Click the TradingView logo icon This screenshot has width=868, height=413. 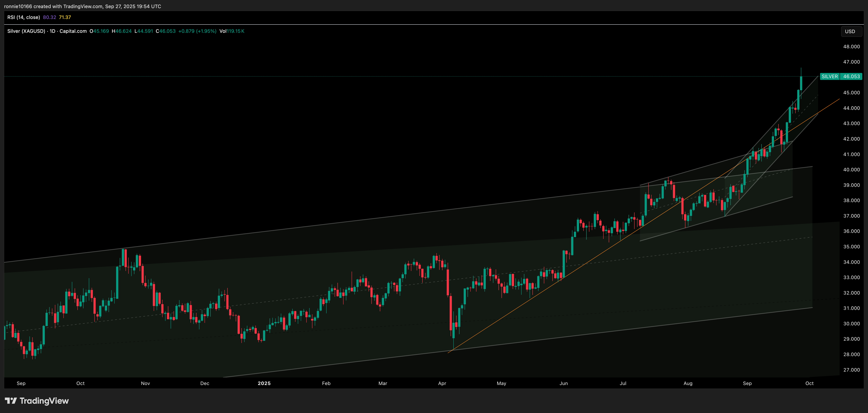11,401
